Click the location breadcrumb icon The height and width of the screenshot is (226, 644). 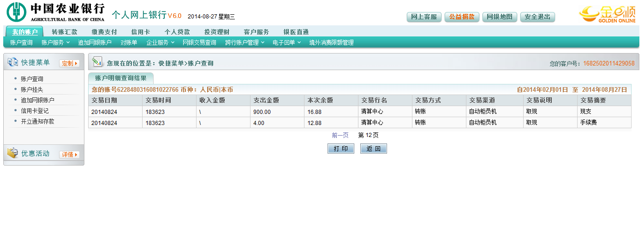97,62
